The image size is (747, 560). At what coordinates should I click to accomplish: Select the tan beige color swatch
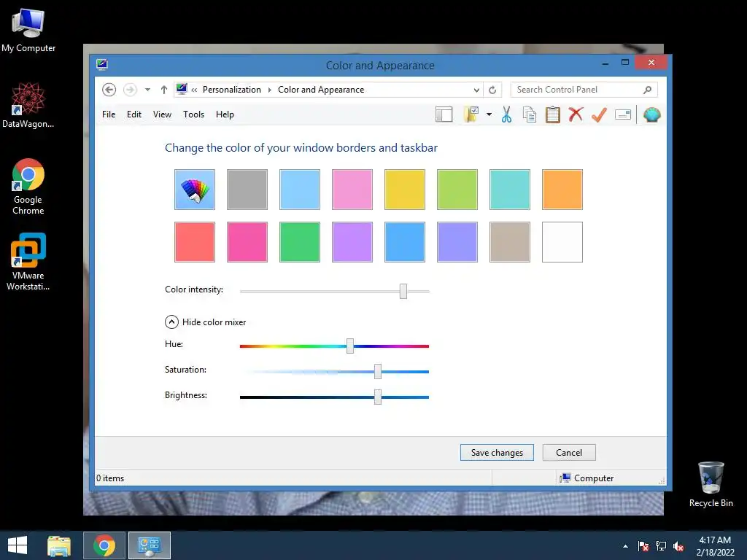point(510,242)
